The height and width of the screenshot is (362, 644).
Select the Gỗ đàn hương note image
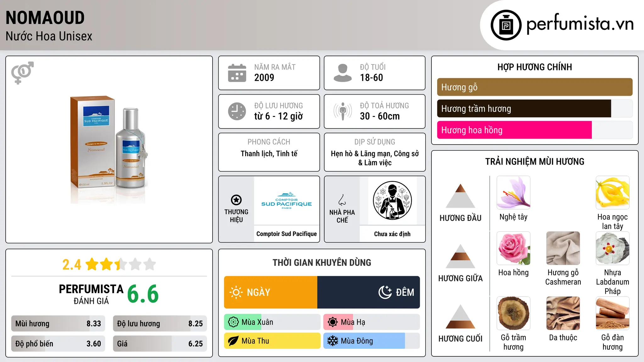coord(613,313)
